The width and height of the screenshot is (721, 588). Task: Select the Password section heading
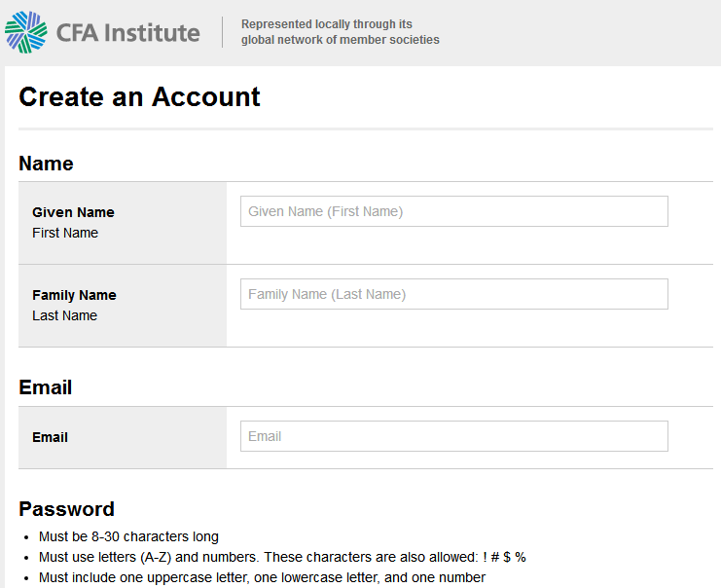tap(67, 509)
